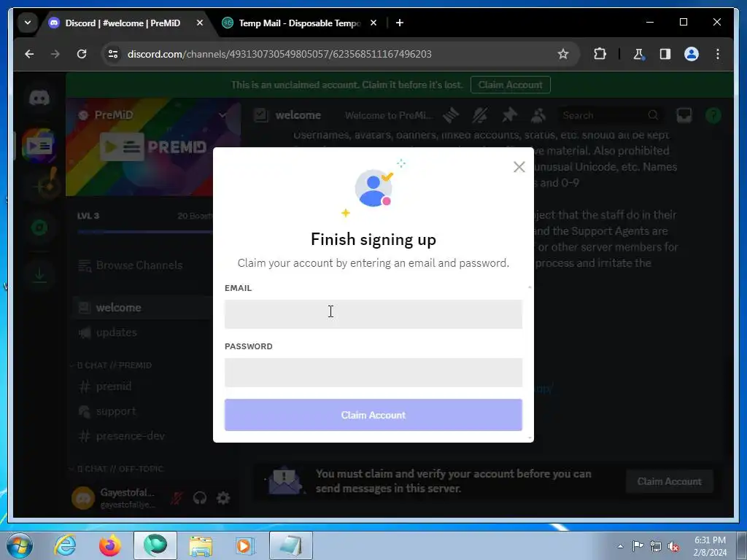
Task: Bookmark this page with star icon
Action: (563, 54)
